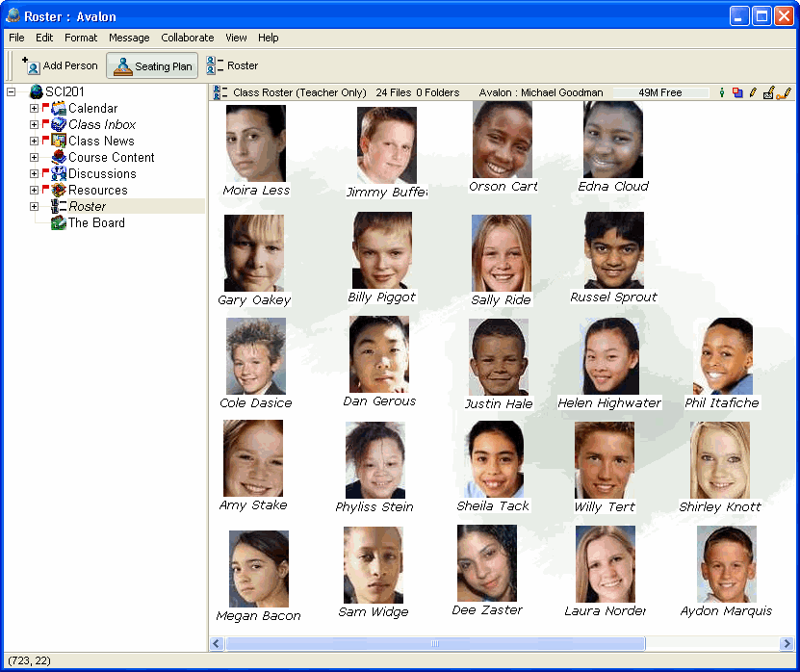Image resolution: width=800 pixels, height=672 pixels.
Task: Open The Board icon in the tree
Action: (x=59, y=223)
